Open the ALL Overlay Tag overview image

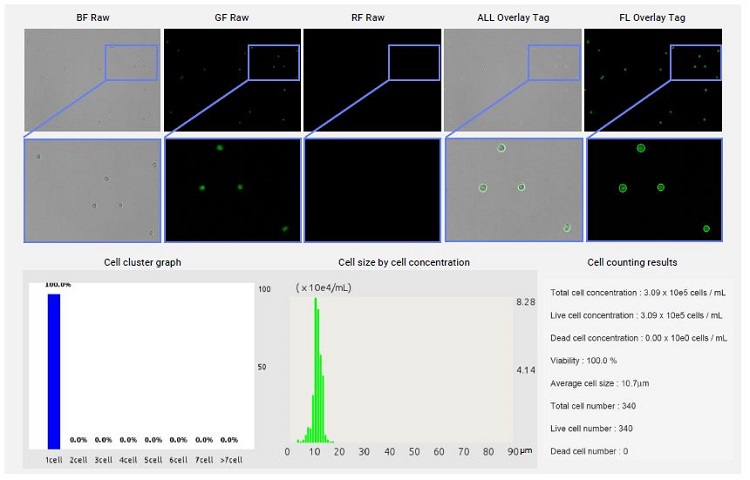[x=513, y=80]
